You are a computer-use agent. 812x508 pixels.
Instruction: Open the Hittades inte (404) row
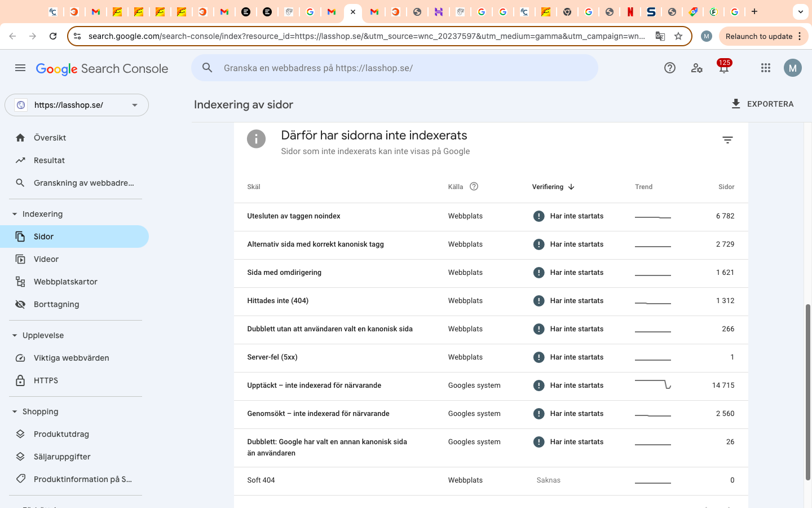click(x=277, y=301)
